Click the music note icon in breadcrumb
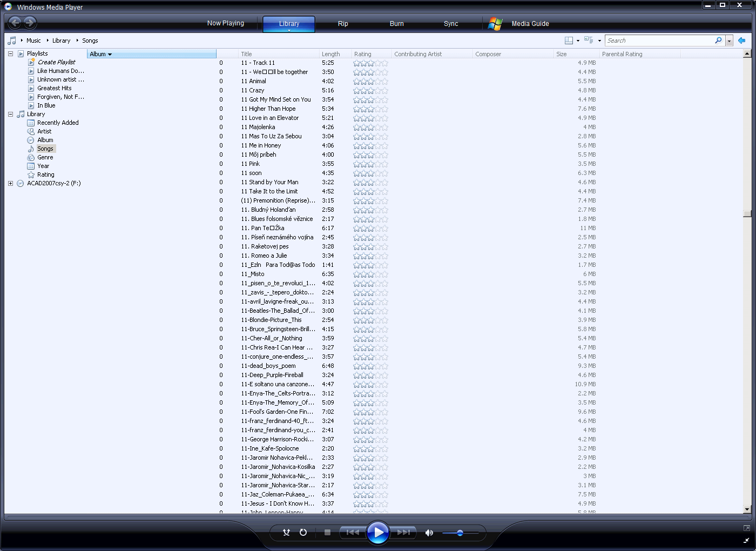Image resolution: width=756 pixels, height=551 pixels. coord(12,41)
